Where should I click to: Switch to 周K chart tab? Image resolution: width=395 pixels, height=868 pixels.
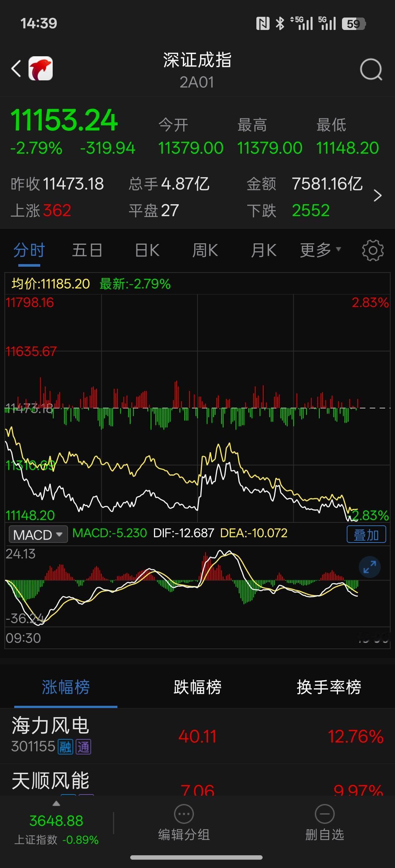point(205,251)
